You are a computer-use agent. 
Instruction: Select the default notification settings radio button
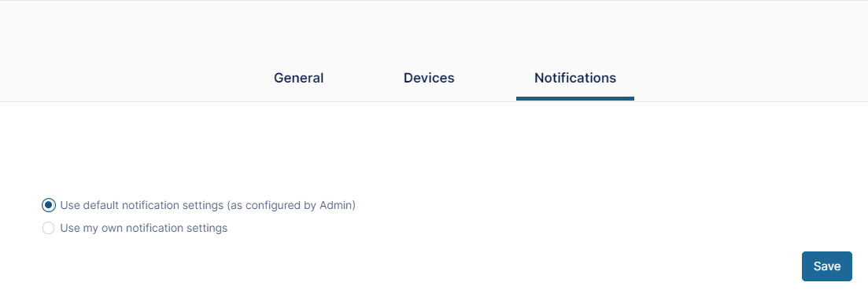click(x=49, y=205)
